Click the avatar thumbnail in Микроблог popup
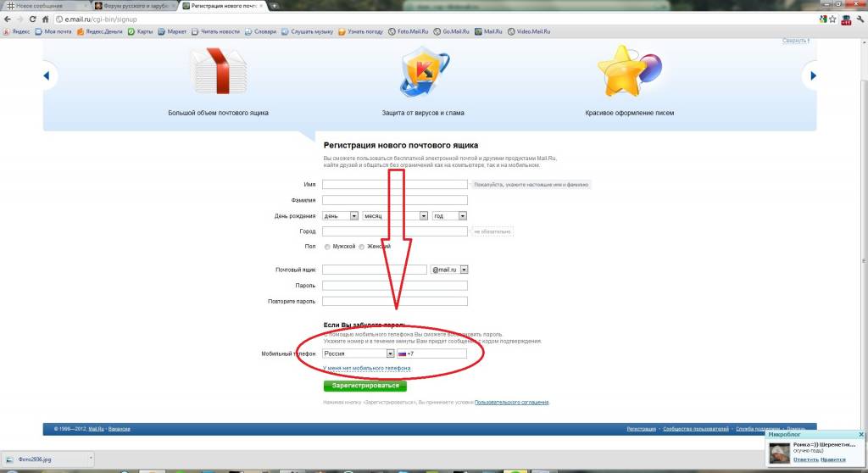 click(780, 453)
